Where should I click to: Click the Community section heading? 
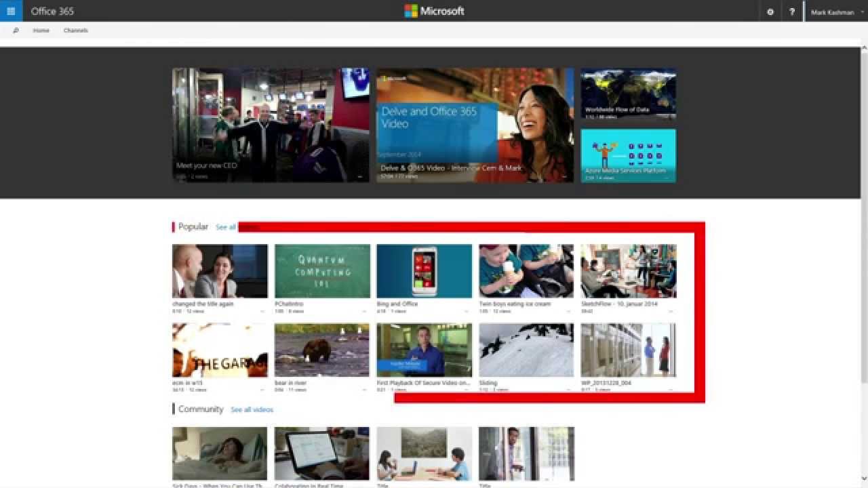(201, 409)
